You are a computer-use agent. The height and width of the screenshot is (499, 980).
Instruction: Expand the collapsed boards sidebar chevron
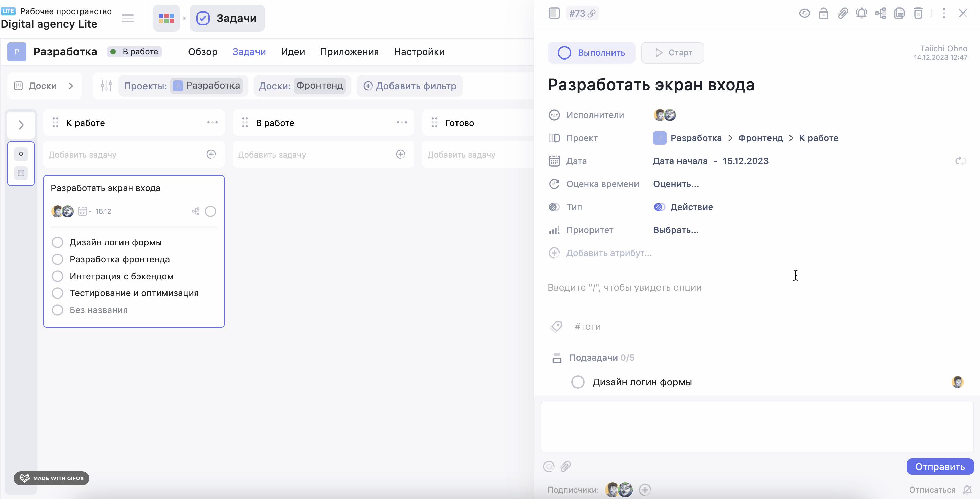pyautogui.click(x=21, y=125)
